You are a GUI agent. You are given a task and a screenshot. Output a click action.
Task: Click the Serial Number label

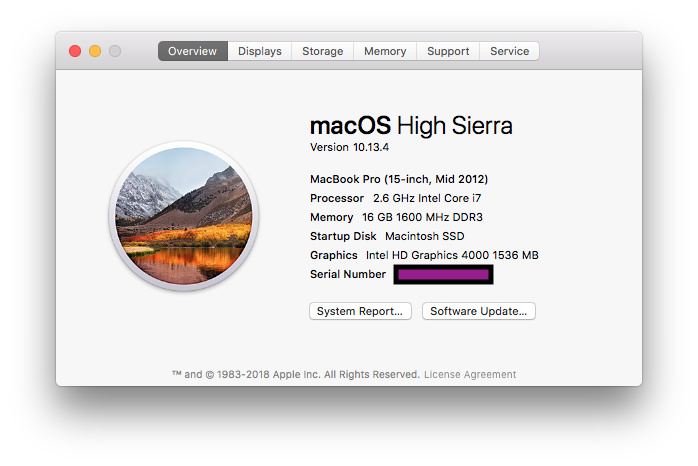click(348, 274)
